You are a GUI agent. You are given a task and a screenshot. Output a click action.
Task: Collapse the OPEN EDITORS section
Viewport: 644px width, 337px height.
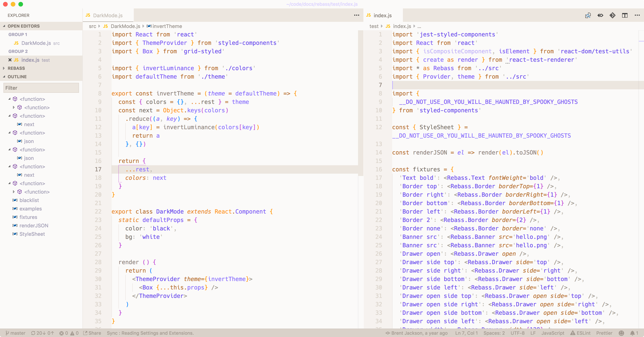pyautogui.click(x=41, y=26)
